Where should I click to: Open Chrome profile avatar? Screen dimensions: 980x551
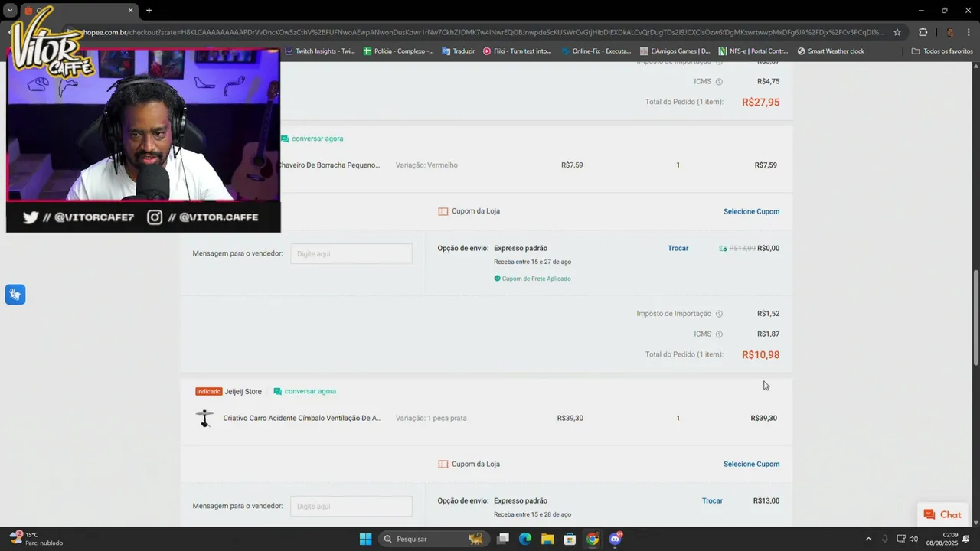(949, 32)
